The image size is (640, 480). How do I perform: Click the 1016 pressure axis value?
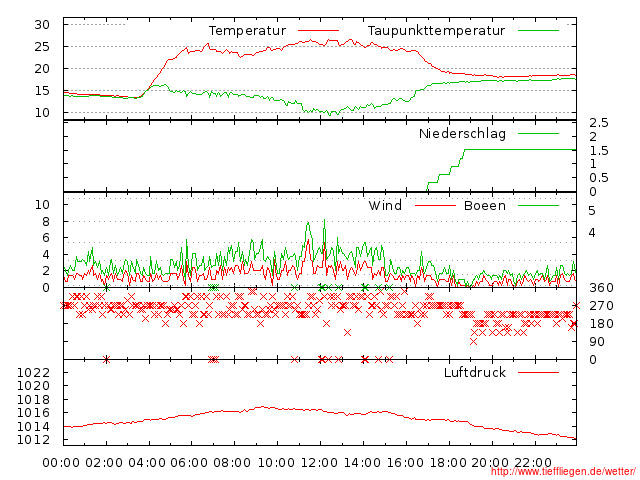coord(33,413)
